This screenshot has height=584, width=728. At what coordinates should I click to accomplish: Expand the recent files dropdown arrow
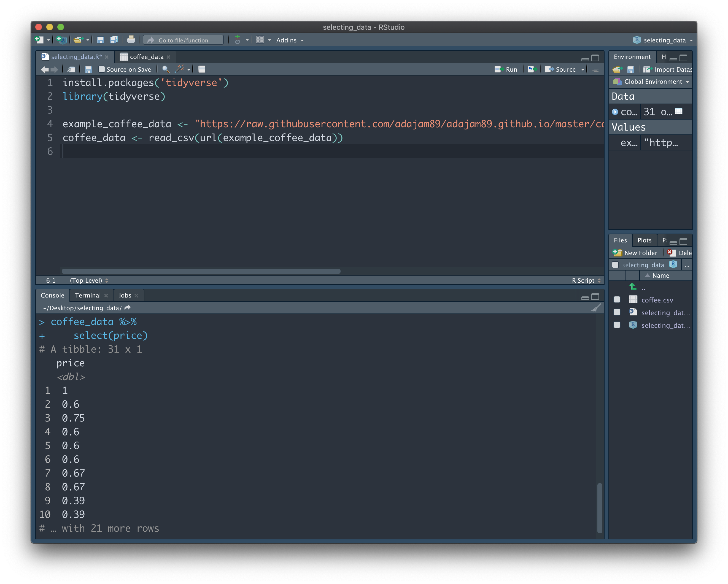(88, 40)
